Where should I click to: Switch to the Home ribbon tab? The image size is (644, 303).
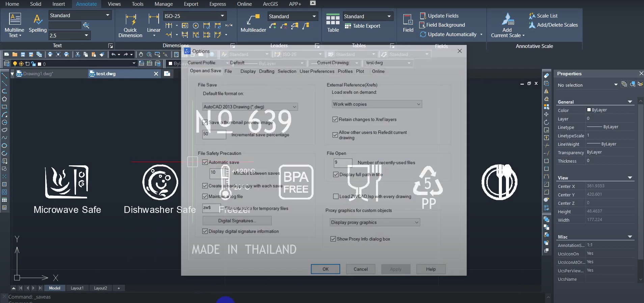coord(12,4)
